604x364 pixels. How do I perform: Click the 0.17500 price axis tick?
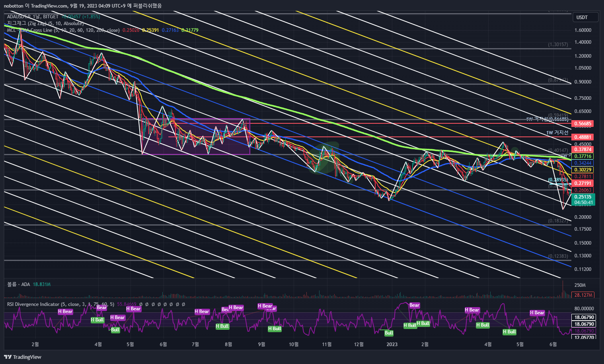[x=583, y=229]
